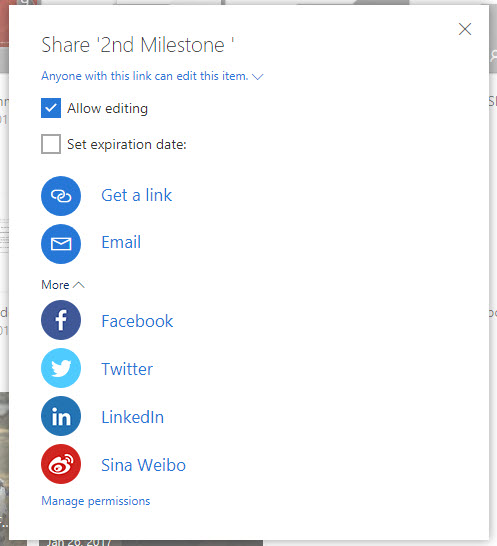Click the chain link icon
The image size is (497, 546).
point(61,196)
